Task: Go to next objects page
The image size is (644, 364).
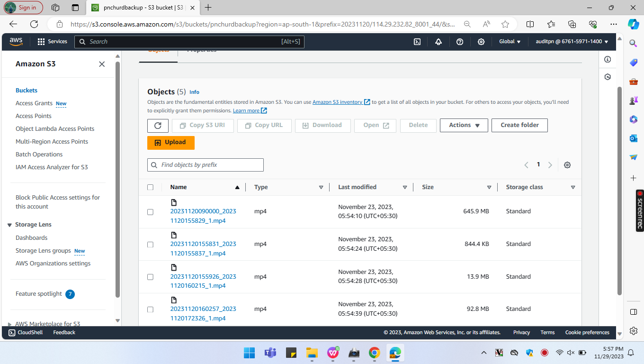Action: pyautogui.click(x=550, y=165)
